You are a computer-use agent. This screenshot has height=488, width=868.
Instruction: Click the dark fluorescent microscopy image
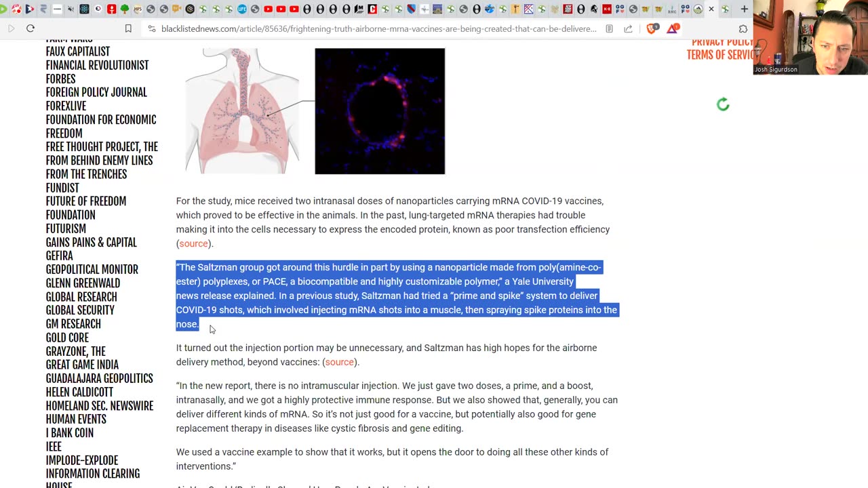click(x=380, y=111)
